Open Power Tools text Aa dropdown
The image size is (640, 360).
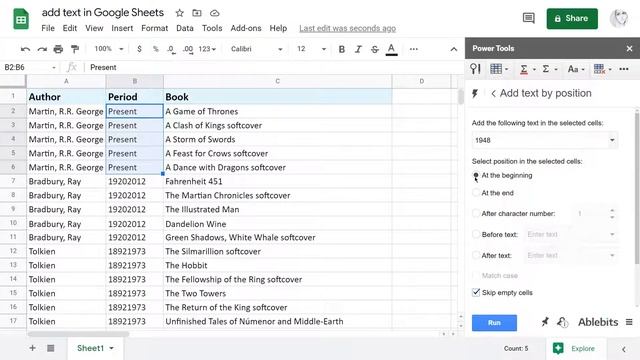pyautogui.click(x=576, y=69)
